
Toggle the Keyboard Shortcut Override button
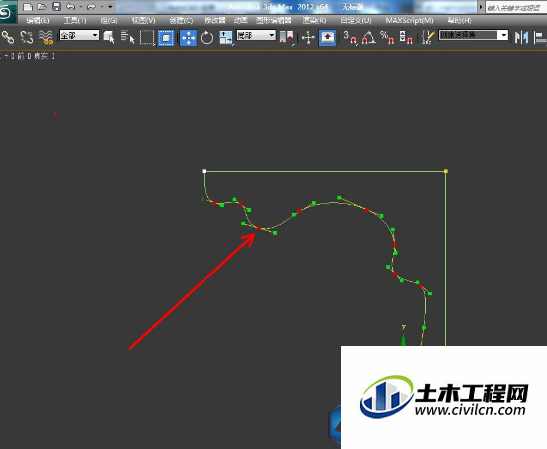click(327, 38)
